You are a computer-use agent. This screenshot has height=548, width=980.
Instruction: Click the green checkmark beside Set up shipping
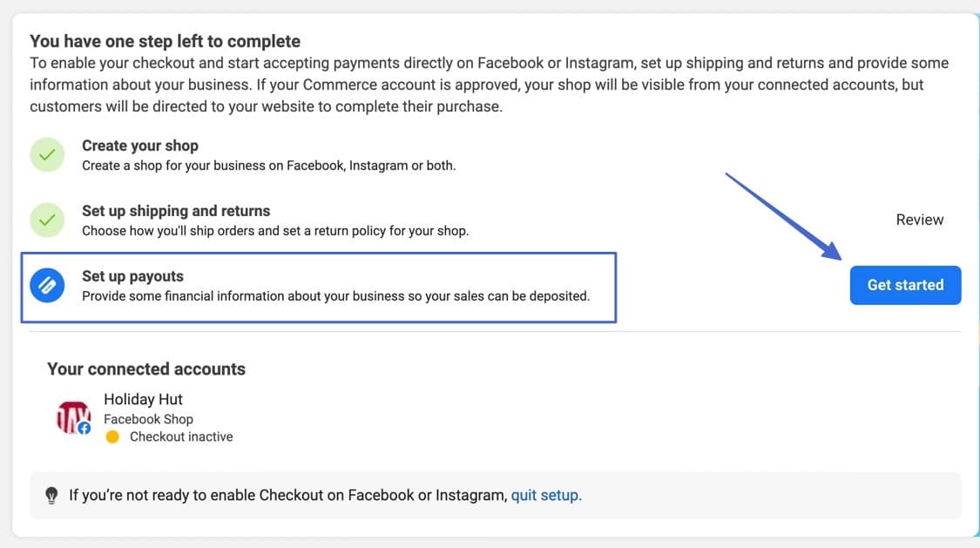click(x=47, y=219)
